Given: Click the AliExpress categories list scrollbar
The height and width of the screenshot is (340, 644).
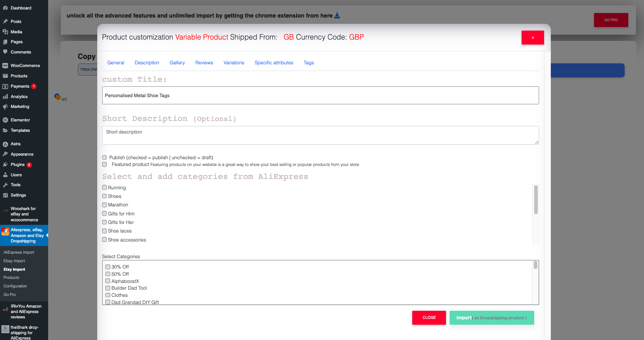Looking at the screenshot, I should 536,200.
